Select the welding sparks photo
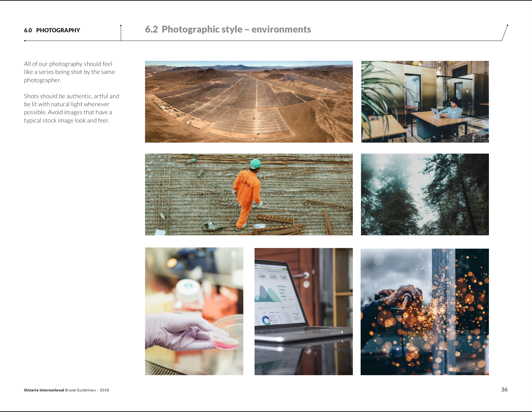The width and height of the screenshot is (532, 412). click(x=425, y=312)
